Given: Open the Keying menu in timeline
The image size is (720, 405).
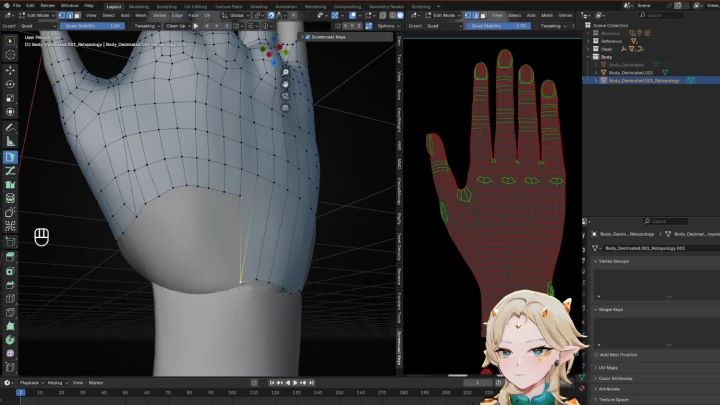Looking at the screenshot, I should coord(57,383).
